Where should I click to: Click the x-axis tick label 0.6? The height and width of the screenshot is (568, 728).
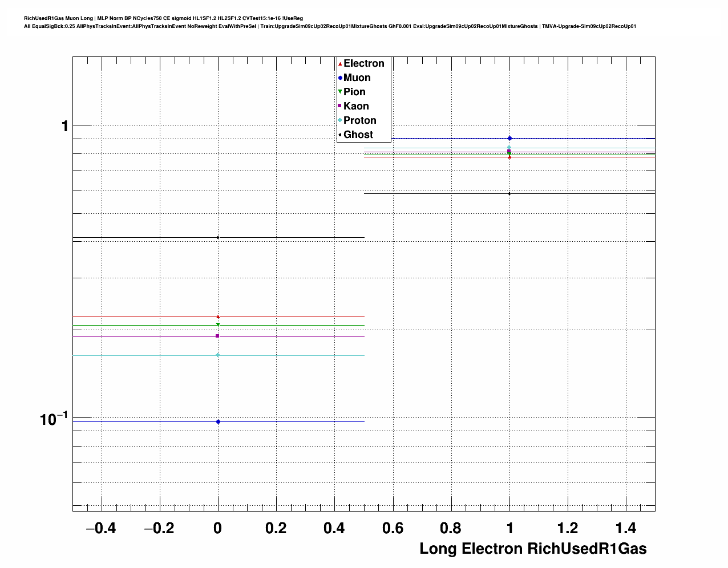[x=393, y=528]
